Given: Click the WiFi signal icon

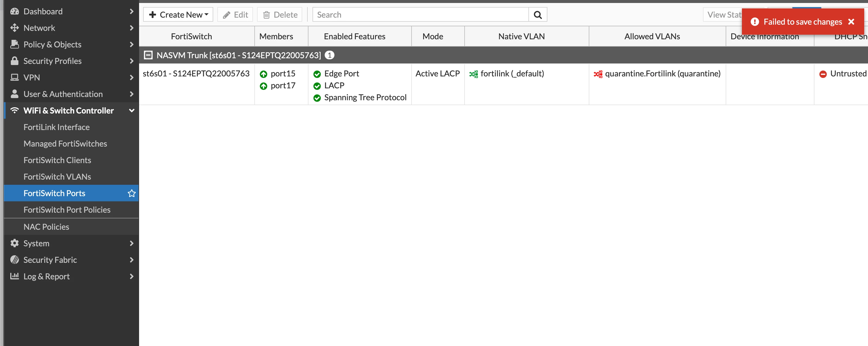Looking at the screenshot, I should pyautogui.click(x=15, y=110).
